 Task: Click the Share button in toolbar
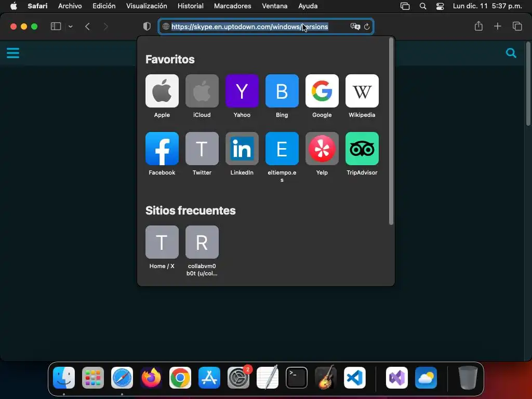pyautogui.click(x=478, y=26)
